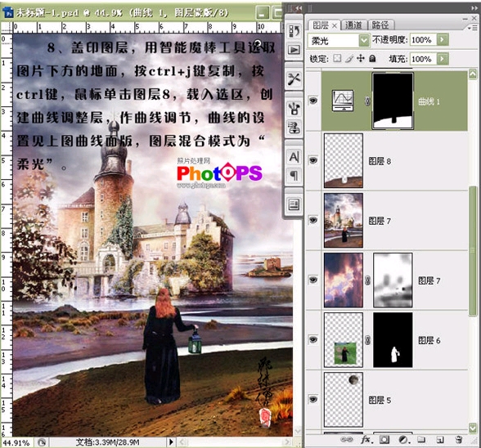Minimize the panel group dash button
The height and width of the screenshot is (448, 481).
[465, 19]
